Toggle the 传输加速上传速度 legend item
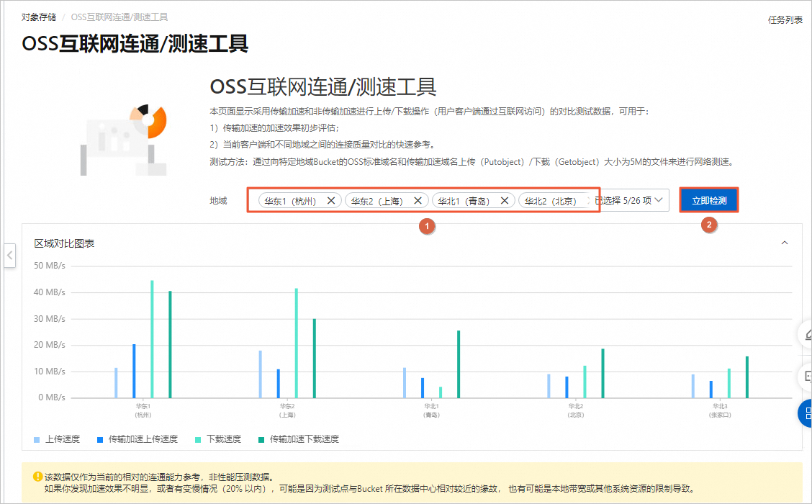Image resolution: width=812 pixels, height=504 pixels. coord(137,439)
